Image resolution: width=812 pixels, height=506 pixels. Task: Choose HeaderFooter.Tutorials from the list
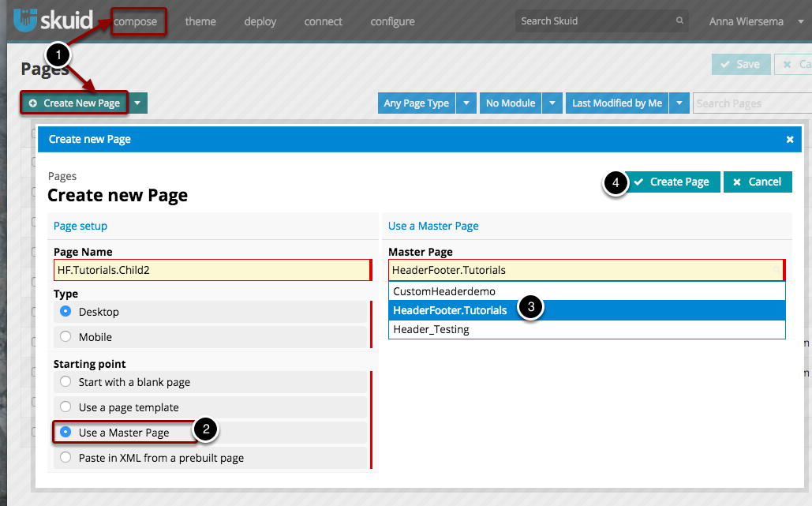(587, 310)
